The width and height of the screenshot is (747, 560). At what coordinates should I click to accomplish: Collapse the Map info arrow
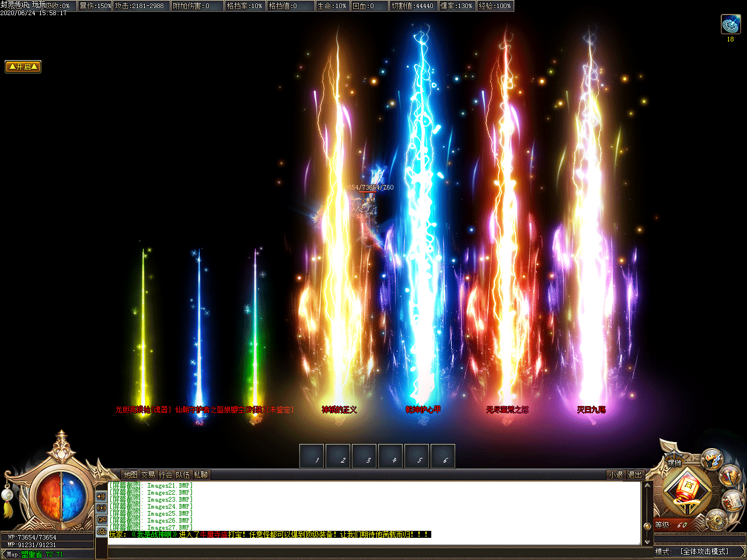[x=4, y=554]
